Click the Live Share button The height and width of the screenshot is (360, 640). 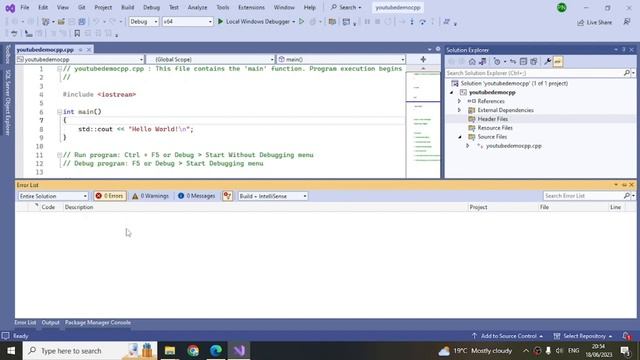pos(595,22)
